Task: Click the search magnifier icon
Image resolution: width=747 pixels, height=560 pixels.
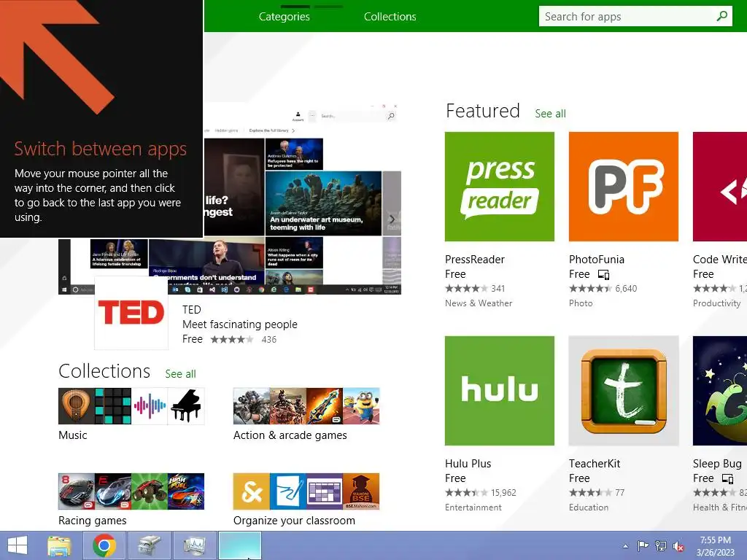Action: coord(721,16)
